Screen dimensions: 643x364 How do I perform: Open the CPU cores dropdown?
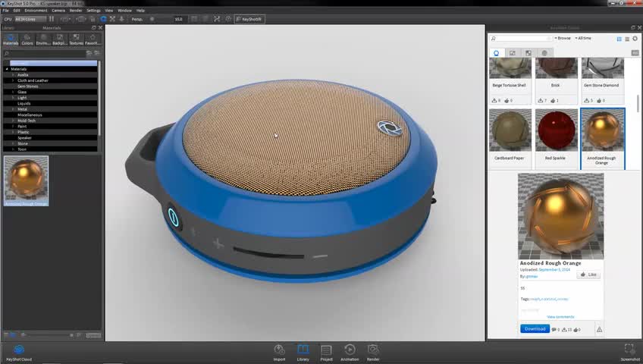tap(30, 19)
